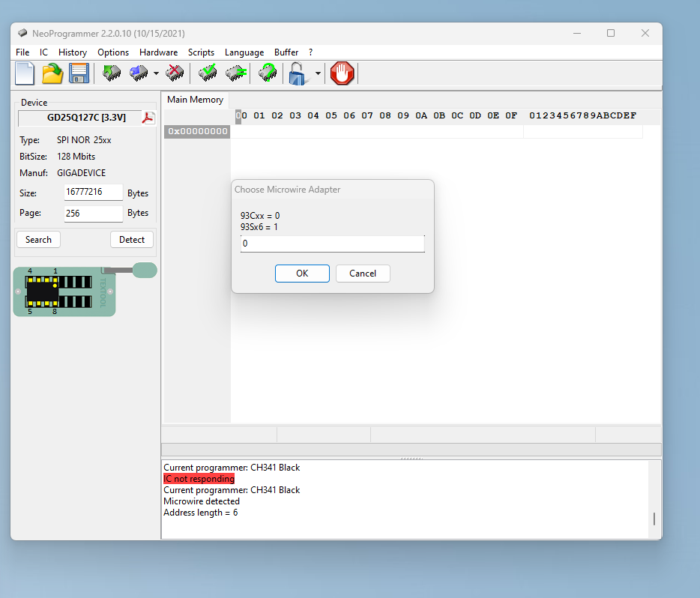Open the Options menu
This screenshot has width=700, height=598.
[x=113, y=52]
